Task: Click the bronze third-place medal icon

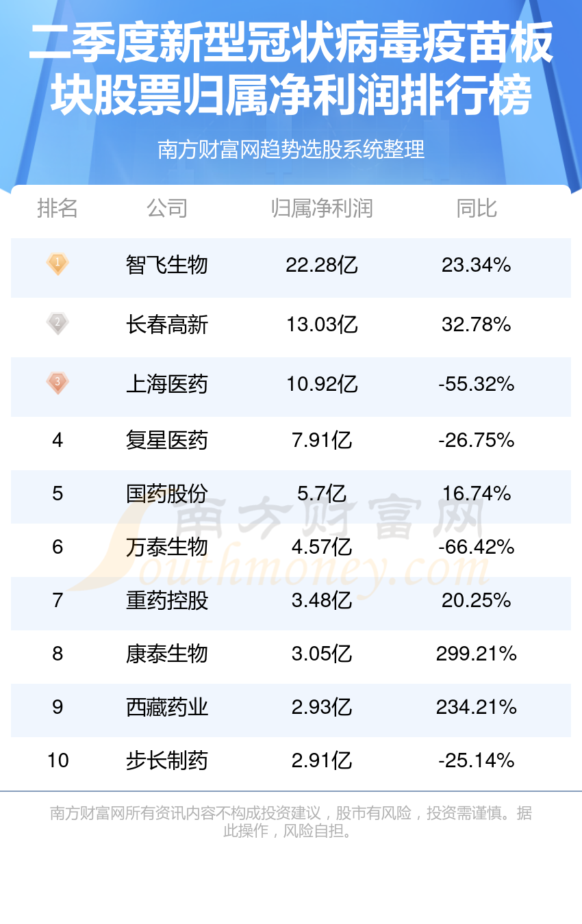Action: pos(58,383)
